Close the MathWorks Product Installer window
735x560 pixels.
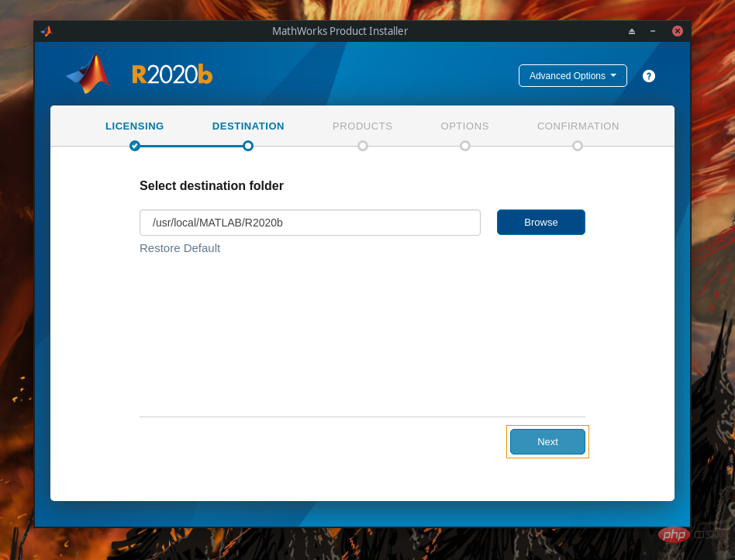point(677,31)
